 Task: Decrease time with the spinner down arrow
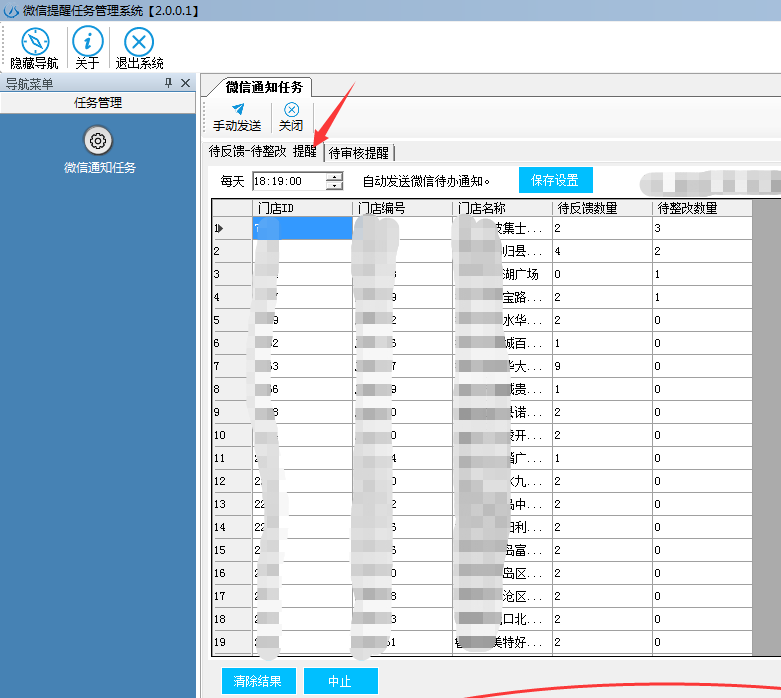[x=335, y=186]
